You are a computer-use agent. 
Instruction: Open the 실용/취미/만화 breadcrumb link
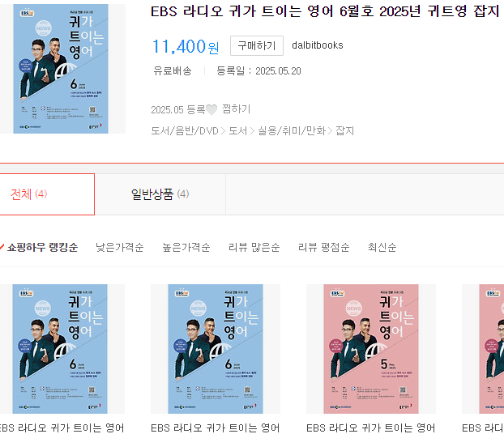[x=292, y=130]
